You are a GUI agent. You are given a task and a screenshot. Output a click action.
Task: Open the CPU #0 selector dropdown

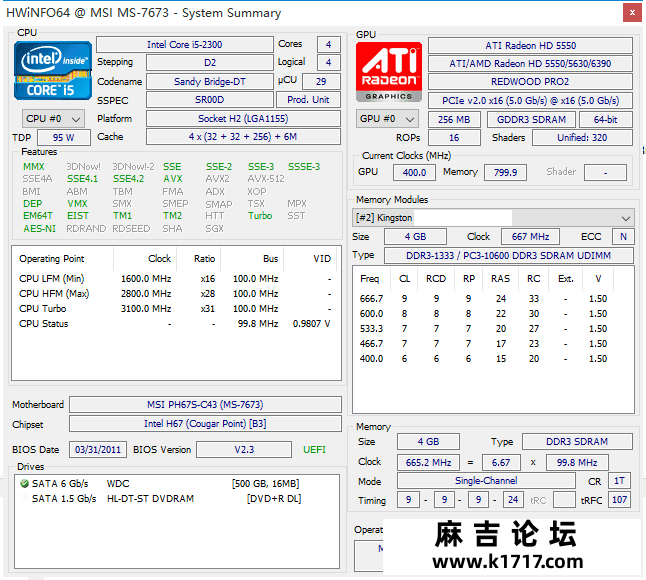point(53,119)
